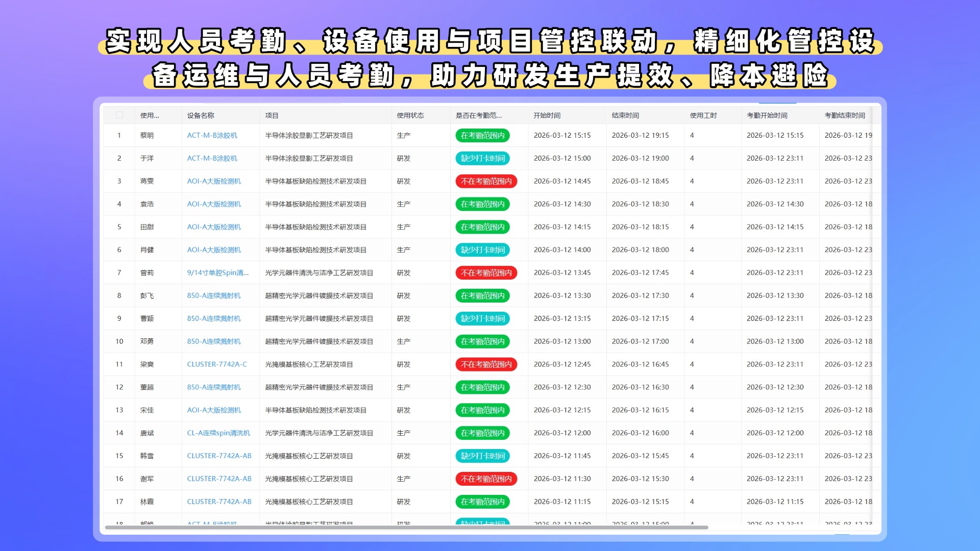Click red 不在考勤范围内 badge in row 3
Image resolution: width=980 pixels, height=551 pixels.
point(486,182)
